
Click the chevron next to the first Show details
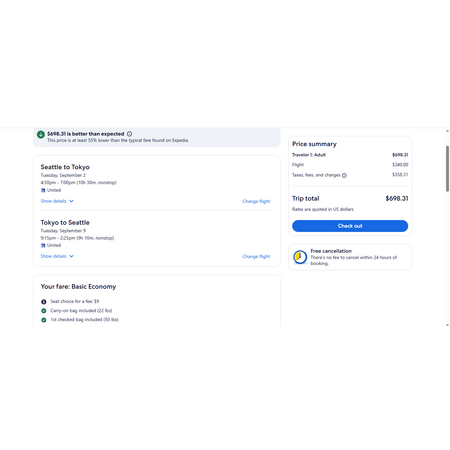coord(71,201)
